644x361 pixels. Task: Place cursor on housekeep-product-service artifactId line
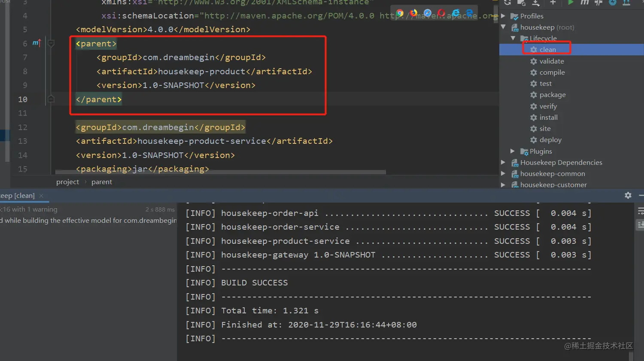pyautogui.click(x=204, y=141)
